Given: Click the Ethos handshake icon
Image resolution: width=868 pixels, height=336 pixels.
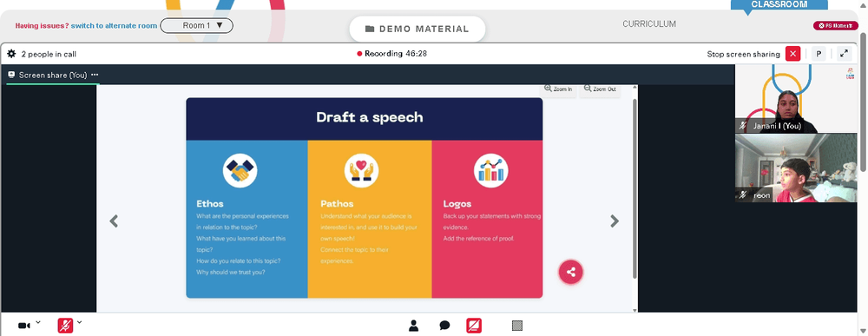Looking at the screenshot, I should pyautogui.click(x=240, y=170).
